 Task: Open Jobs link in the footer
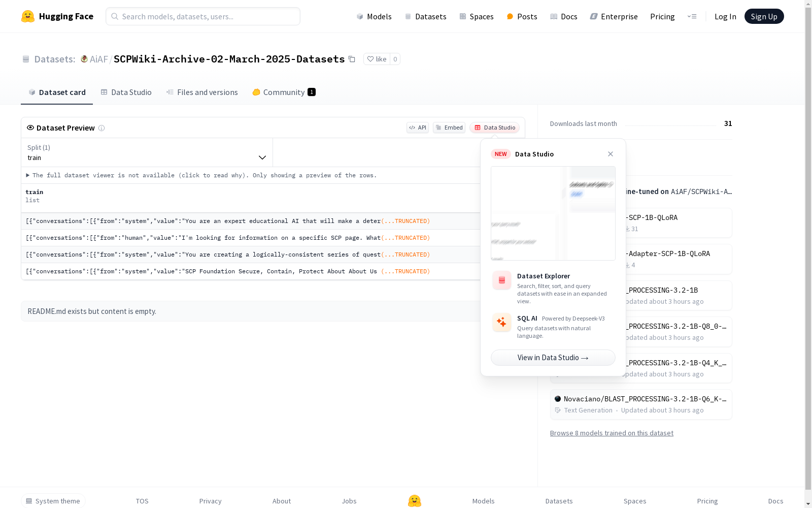[x=349, y=501]
